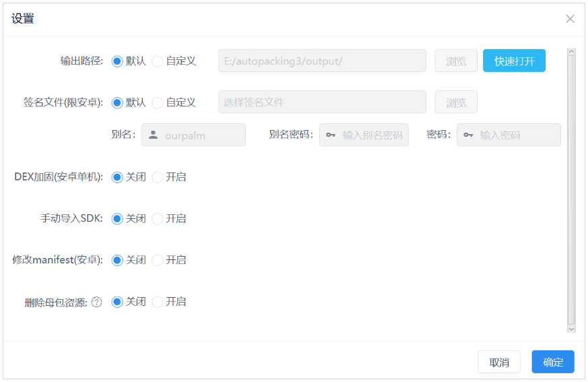Viewport: 588px width, 382px height.
Task: Click 浏览 next to 签名文件 field
Action: click(456, 102)
